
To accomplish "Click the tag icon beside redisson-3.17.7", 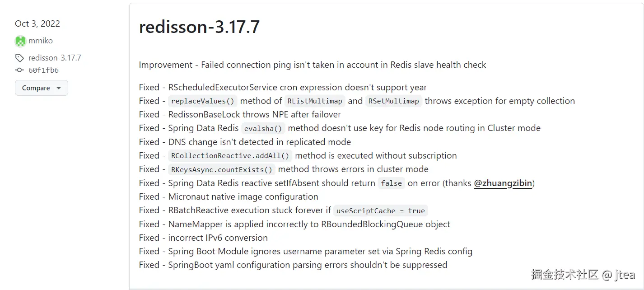I will (19, 58).
